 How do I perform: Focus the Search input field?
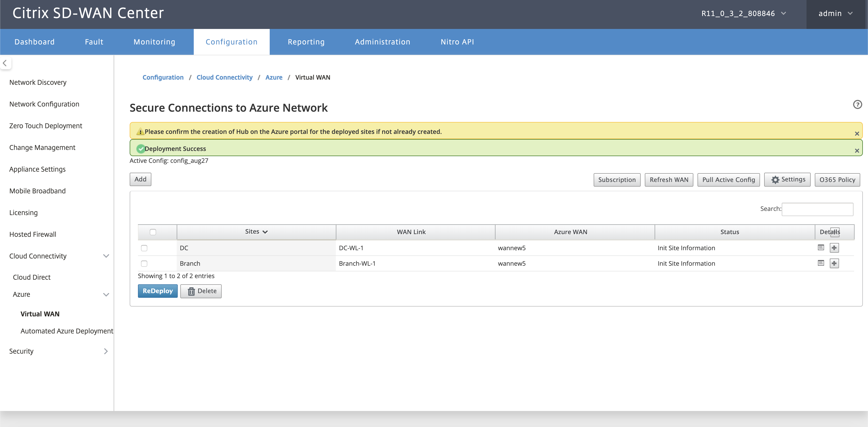click(817, 209)
